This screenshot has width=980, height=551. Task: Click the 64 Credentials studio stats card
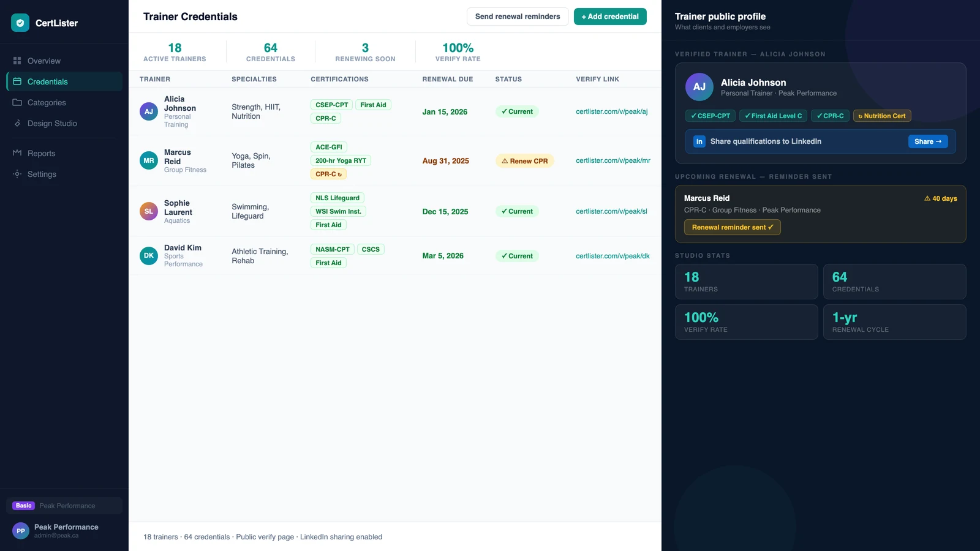tap(894, 282)
